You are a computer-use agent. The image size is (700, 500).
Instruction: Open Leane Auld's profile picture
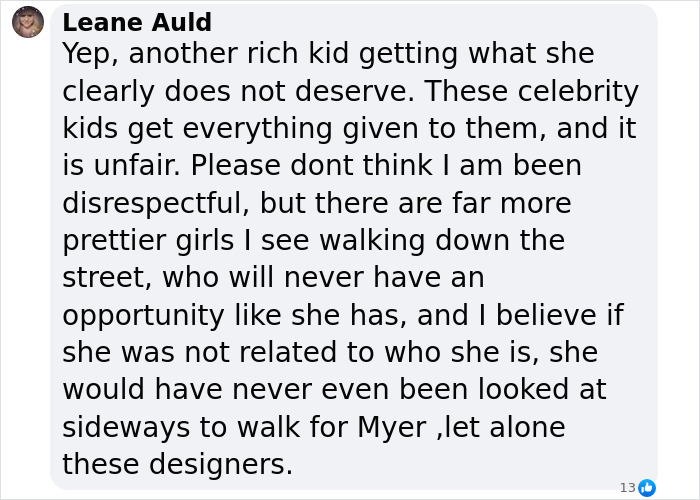[x=28, y=22]
